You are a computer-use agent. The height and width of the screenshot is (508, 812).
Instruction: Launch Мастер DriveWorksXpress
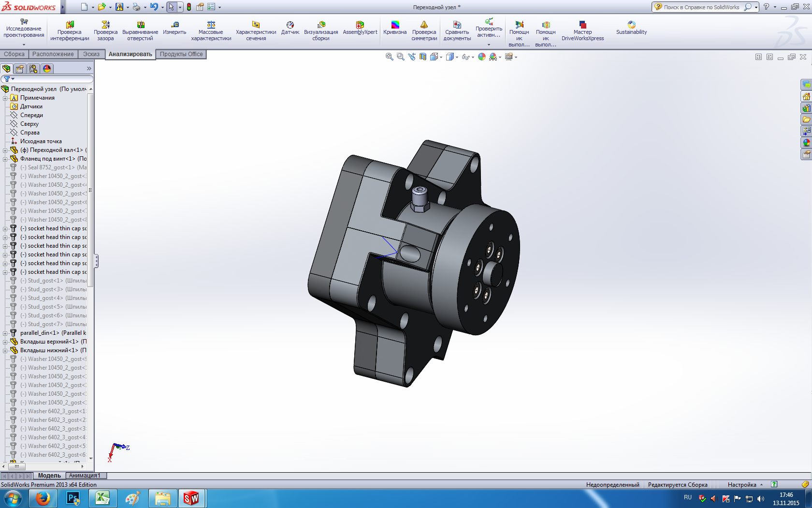pos(583,31)
